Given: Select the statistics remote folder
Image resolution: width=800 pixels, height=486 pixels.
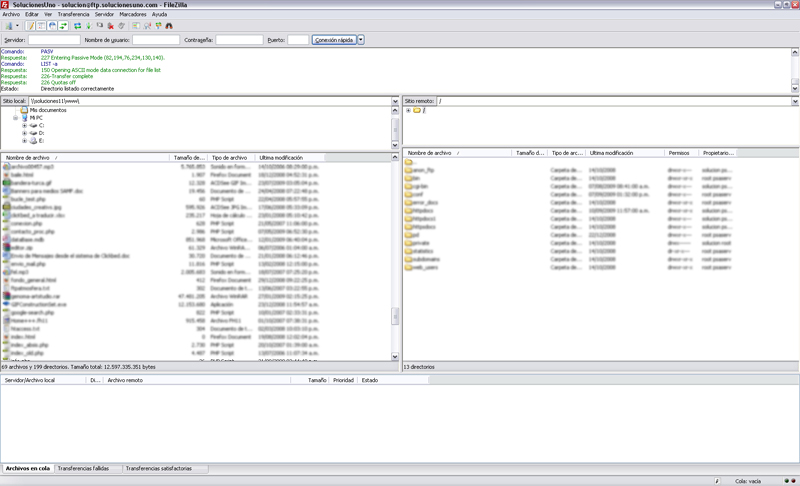Looking at the screenshot, I should click(423, 251).
